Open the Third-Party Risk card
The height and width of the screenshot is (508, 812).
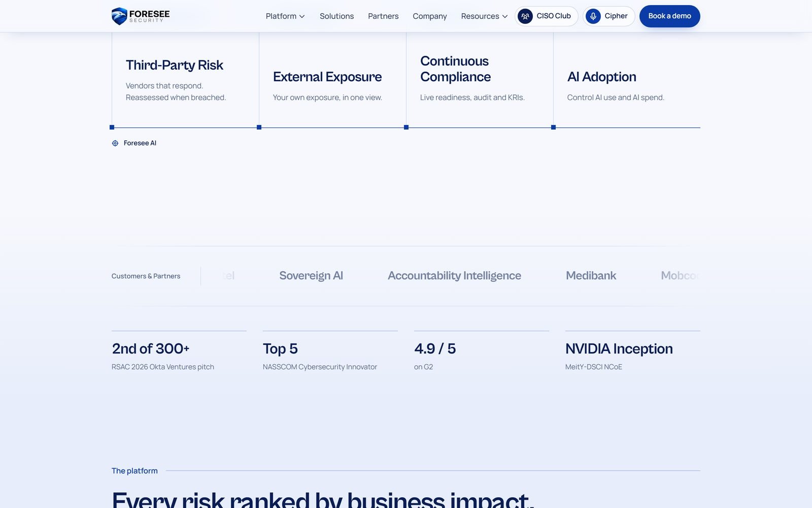point(185,80)
